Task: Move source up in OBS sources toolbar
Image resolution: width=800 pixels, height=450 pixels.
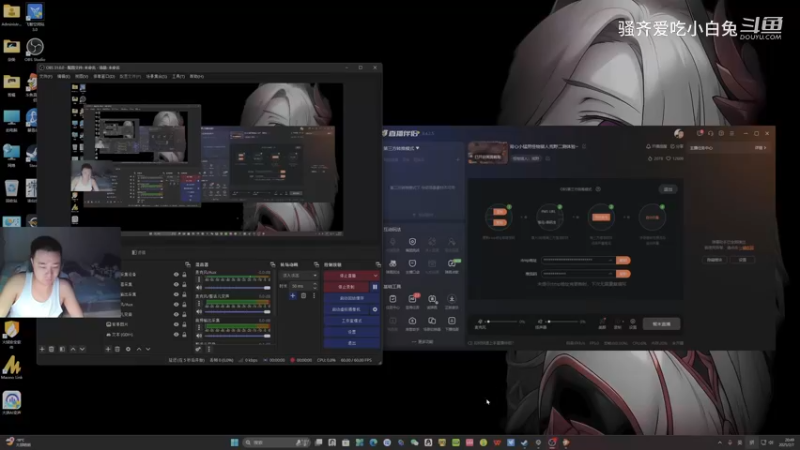Action: 139,349
